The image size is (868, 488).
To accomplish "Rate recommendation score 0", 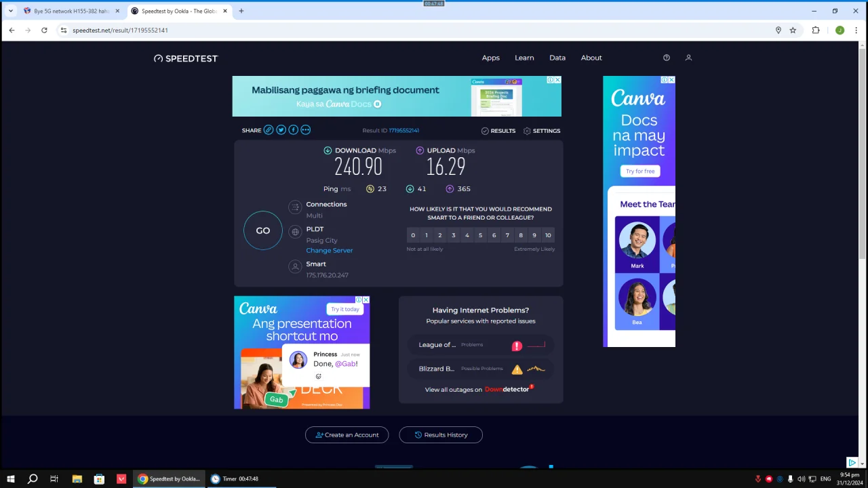I will coord(413,235).
